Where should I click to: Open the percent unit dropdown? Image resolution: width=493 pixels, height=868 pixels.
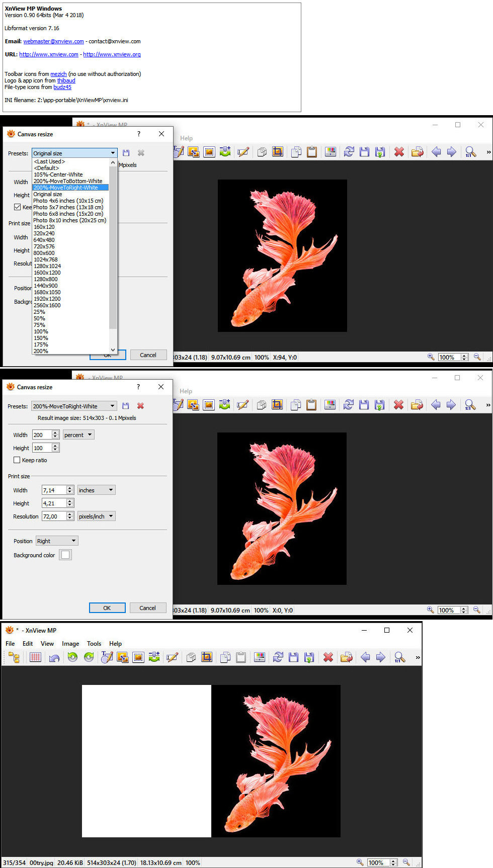(x=78, y=435)
